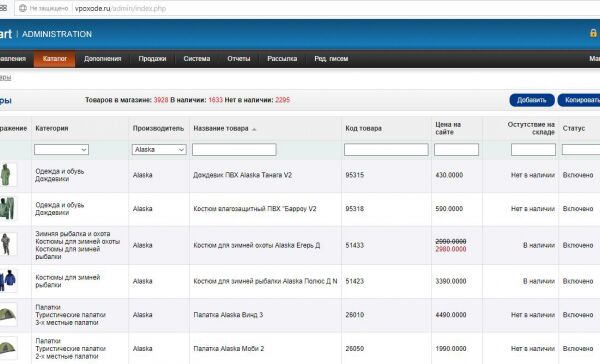This screenshot has height=364, width=600.
Task: Sort by Код товара column header
Action: tap(364, 128)
